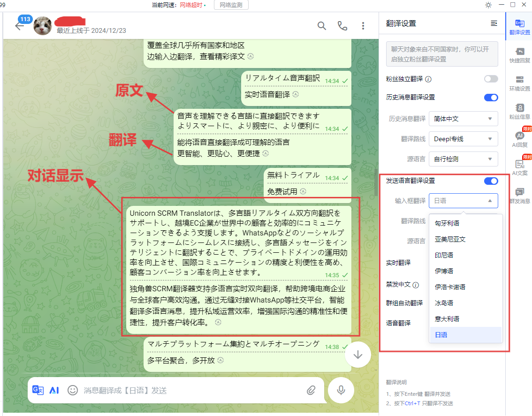532x416 pixels.
Task: Open the contact's cat avatar photo
Action: 43,25
